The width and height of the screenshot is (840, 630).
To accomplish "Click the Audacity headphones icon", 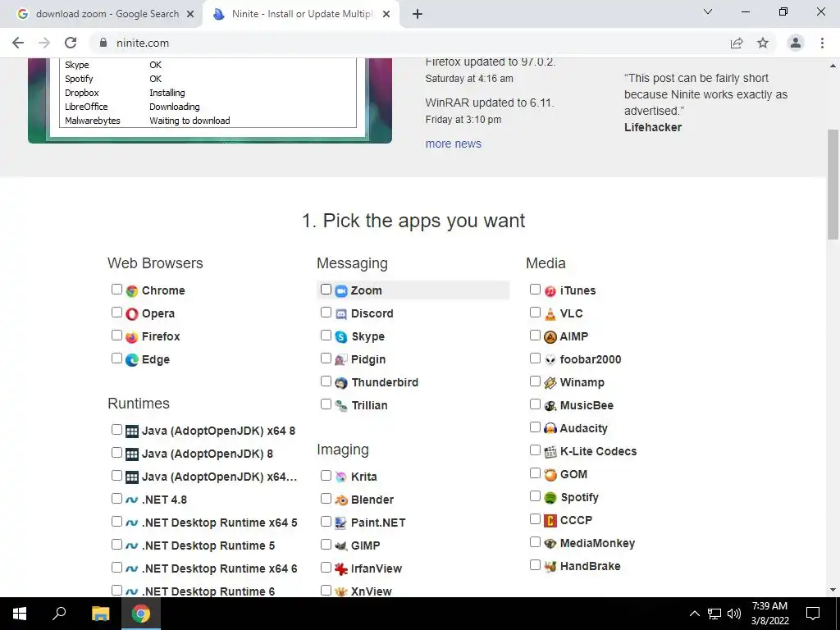I will (x=550, y=428).
